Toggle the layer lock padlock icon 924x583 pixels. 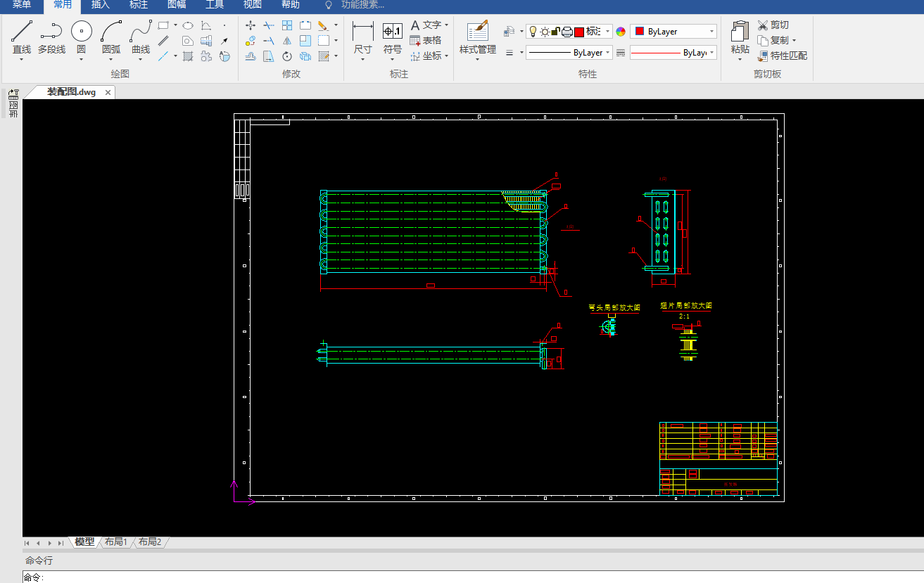pos(555,32)
